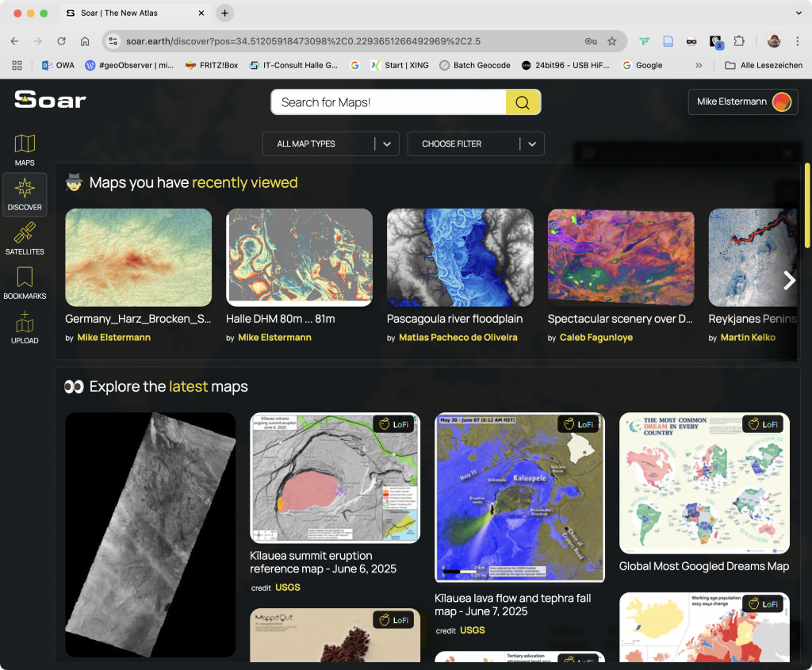Open the bookmarks apps grid icon
This screenshot has width=812, height=670.
(x=17, y=65)
